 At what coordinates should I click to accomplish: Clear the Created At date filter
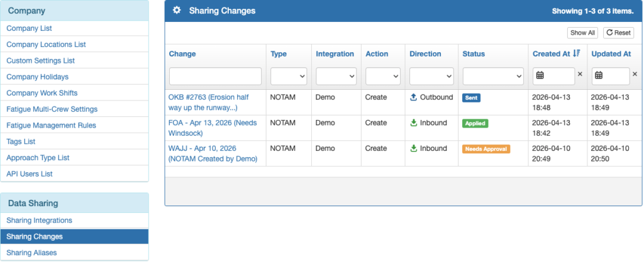[x=580, y=75]
